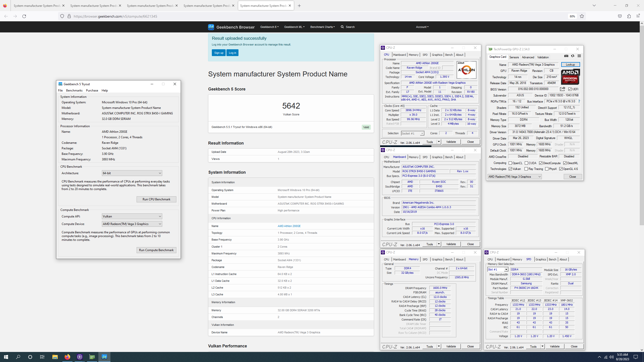Open the Graphics tab in SPD CPU-Z window
The image size is (644, 362).
pos(541,259)
